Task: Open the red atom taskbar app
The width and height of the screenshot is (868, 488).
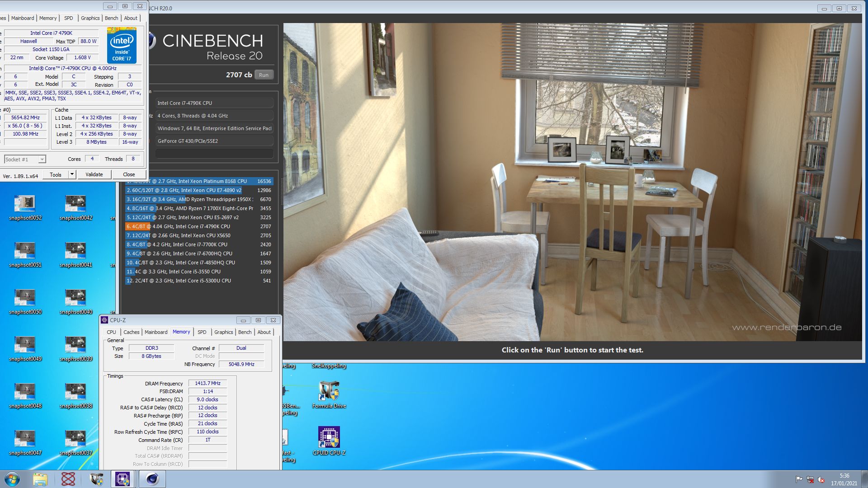Action: pyautogui.click(x=68, y=479)
